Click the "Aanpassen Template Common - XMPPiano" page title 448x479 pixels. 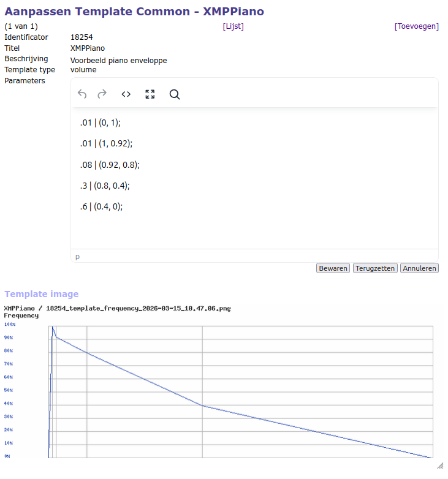click(x=134, y=12)
